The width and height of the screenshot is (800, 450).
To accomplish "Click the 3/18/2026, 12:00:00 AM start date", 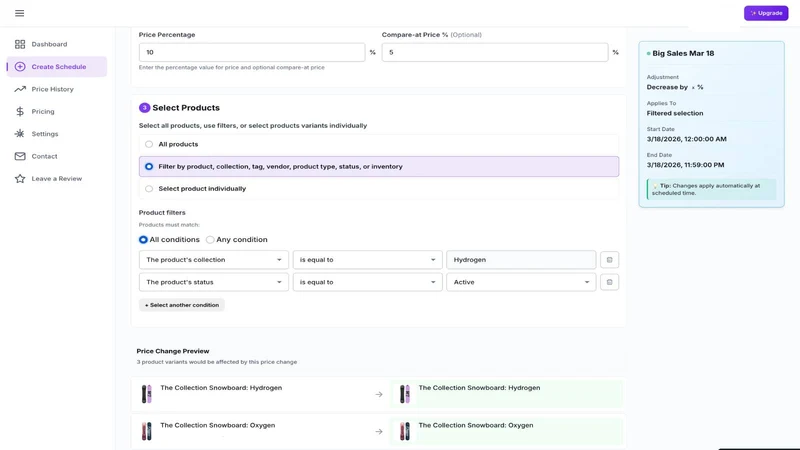I will 687,139.
